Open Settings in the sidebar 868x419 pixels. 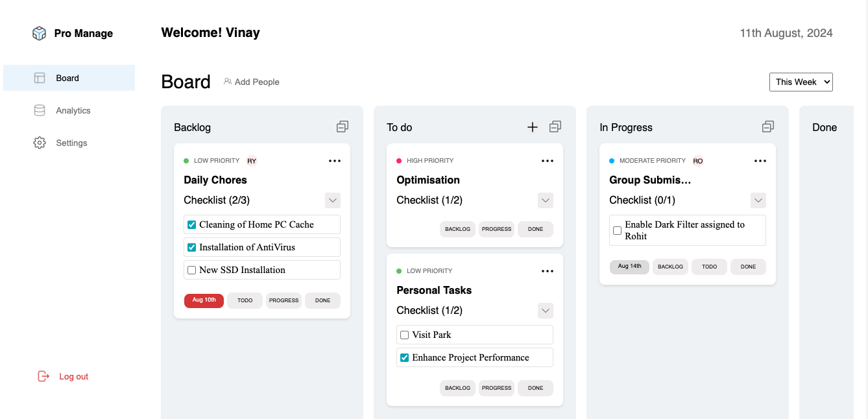pyautogui.click(x=71, y=143)
